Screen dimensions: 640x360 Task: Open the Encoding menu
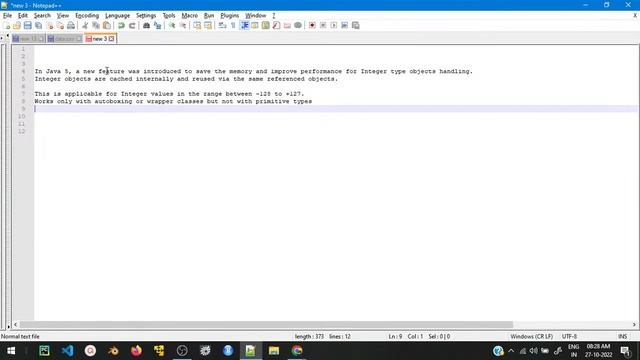(87, 16)
